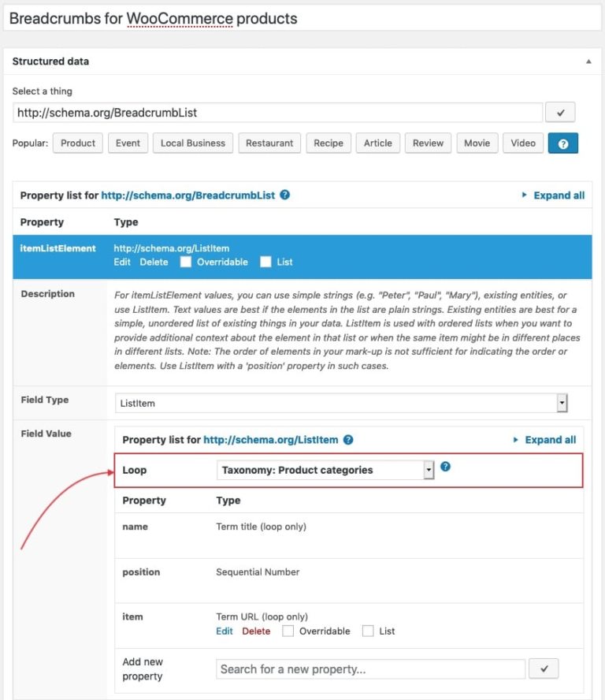Select the Event popular type
605x700 pixels.
(128, 143)
